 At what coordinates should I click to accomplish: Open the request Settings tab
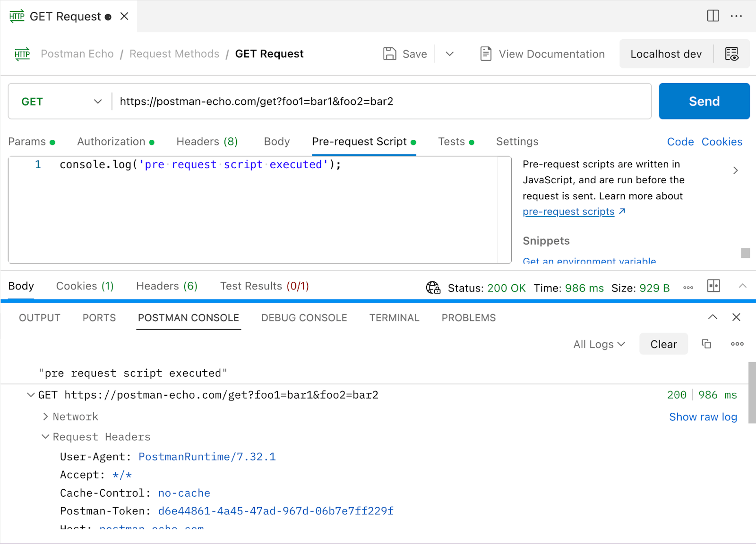[517, 142]
